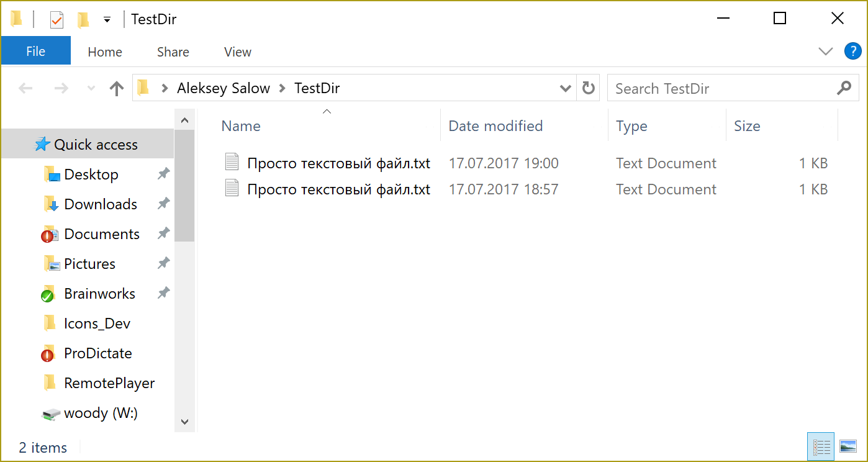The image size is (868, 462).
Task: Sort files by Date modified column
Action: (x=495, y=126)
